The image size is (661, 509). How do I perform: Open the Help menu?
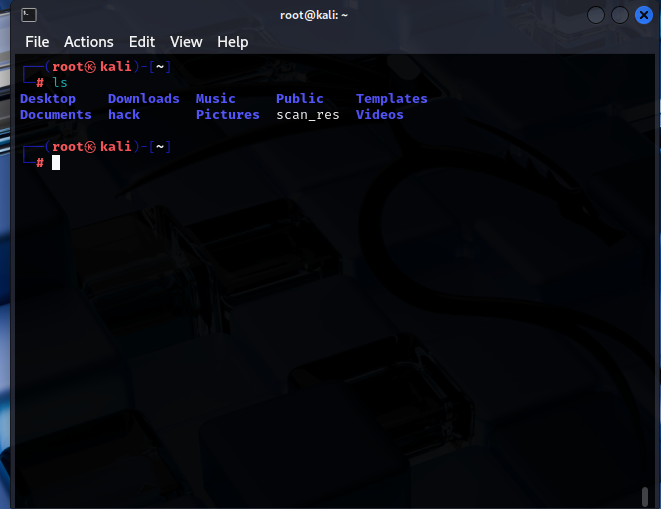point(233,42)
